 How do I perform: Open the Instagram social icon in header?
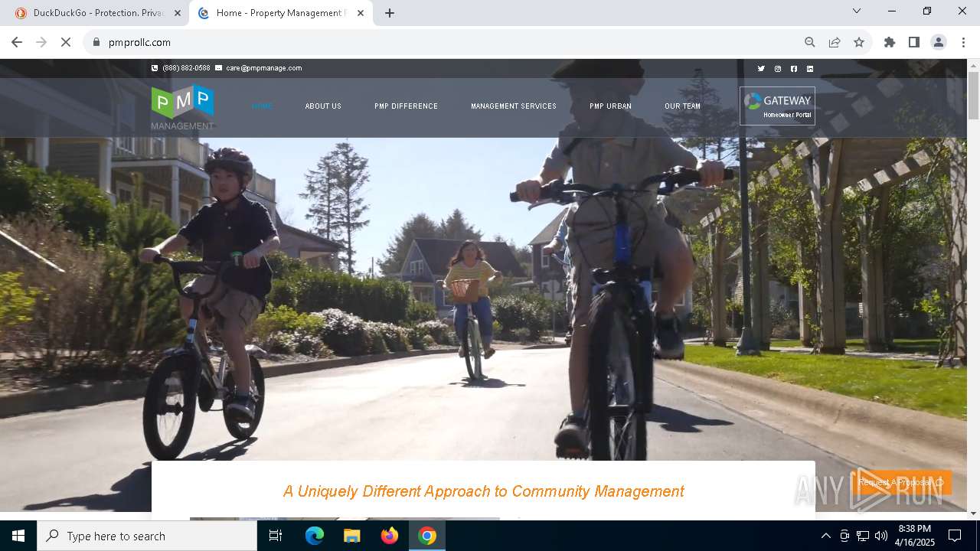tap(778, 69)
